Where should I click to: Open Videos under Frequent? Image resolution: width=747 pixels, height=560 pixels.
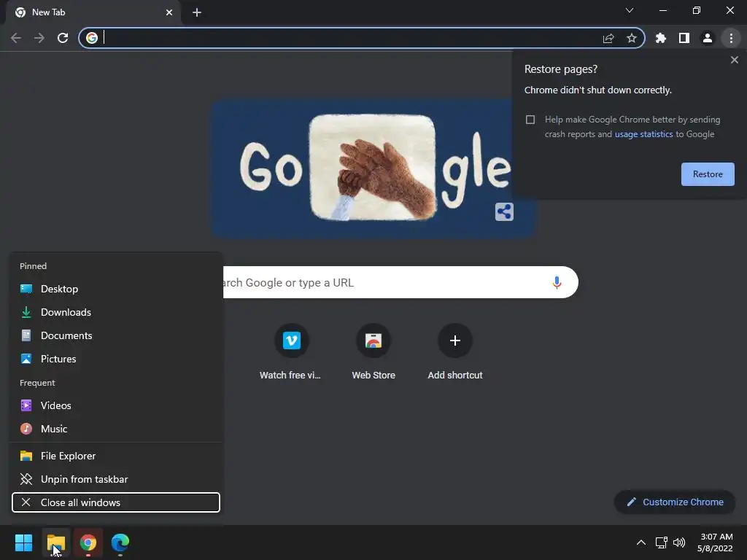pyautogui.click(x=116, y=405)
